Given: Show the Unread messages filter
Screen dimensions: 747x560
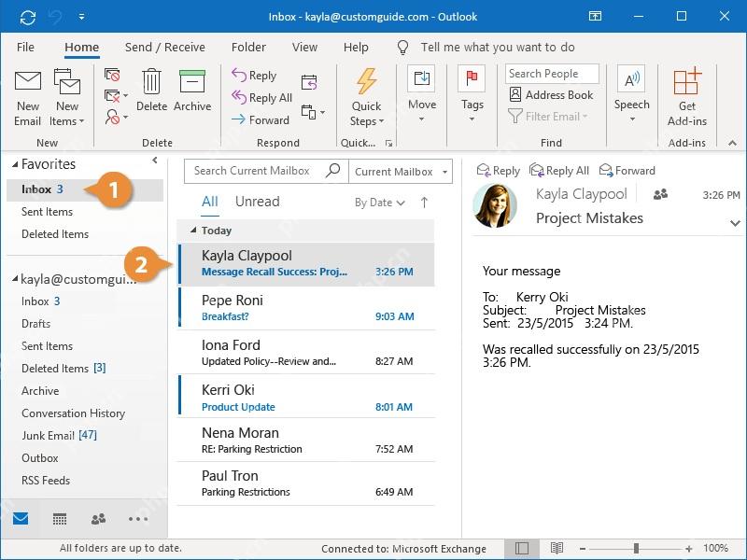Looking at the screenshot, I should tap(258, 202).
